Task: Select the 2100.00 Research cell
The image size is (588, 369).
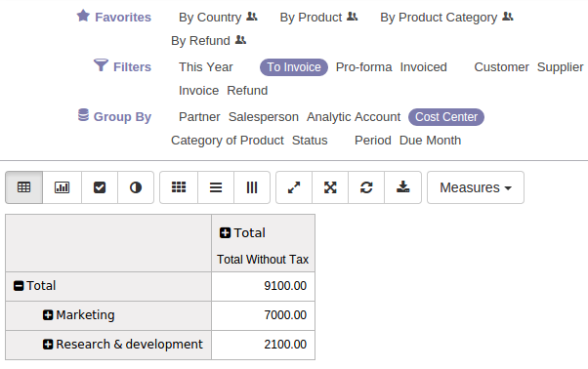Action: [x=263, y=345]
